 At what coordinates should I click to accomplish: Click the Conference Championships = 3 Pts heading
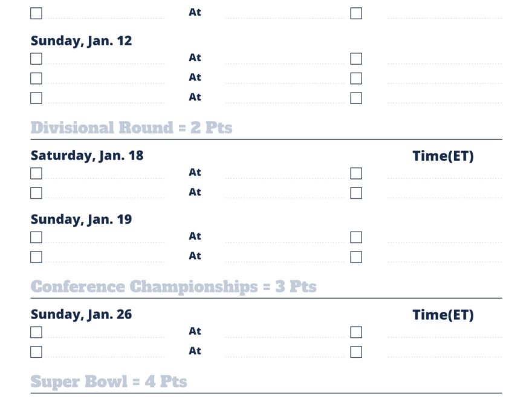coord(174,287)
